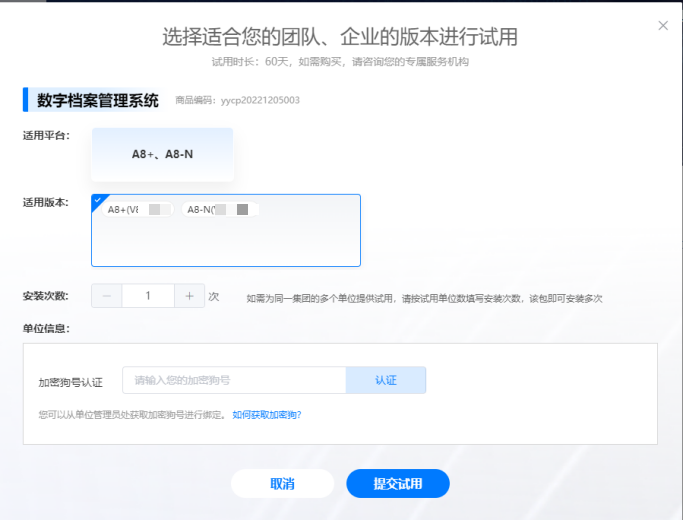Click the 适用平台 label
683x520 pixels.
(x=46, y=135)
